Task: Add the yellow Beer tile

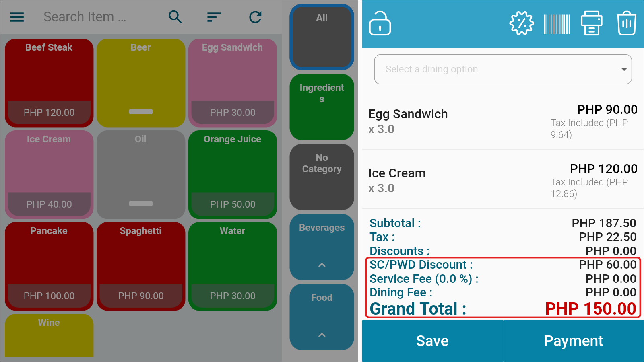Action: point(141,83)
